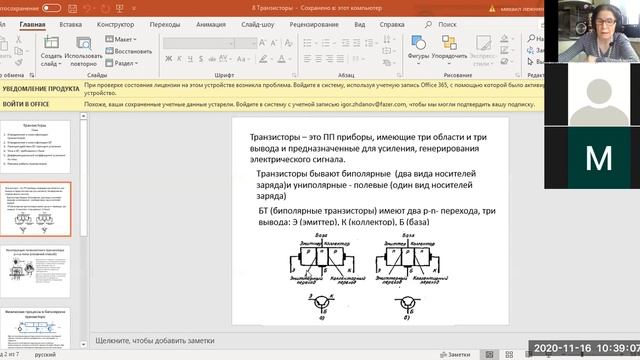This screenshot has height=360, width=640.
Task: Open the Вид ribbon tab
Action: pos(360,24)
